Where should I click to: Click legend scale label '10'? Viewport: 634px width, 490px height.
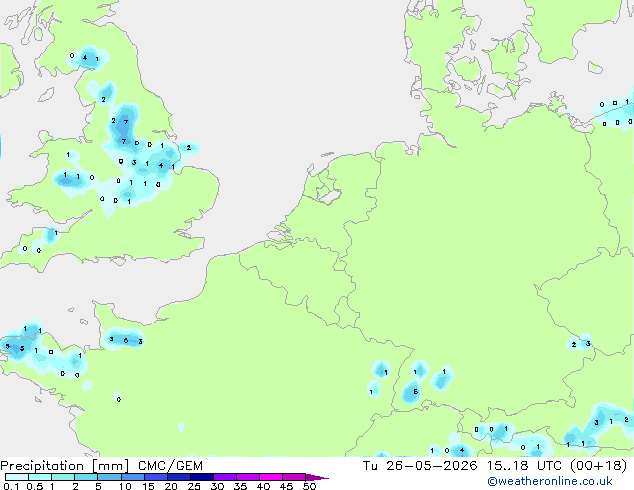coord(125,486)
